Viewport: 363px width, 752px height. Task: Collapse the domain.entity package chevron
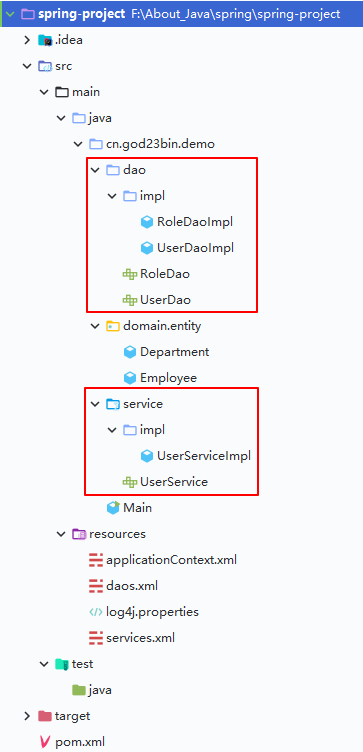point(94,326)
